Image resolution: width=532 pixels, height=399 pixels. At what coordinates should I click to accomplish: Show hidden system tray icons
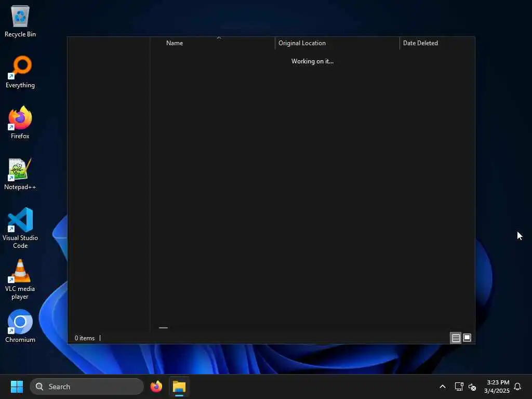point(443,387)
